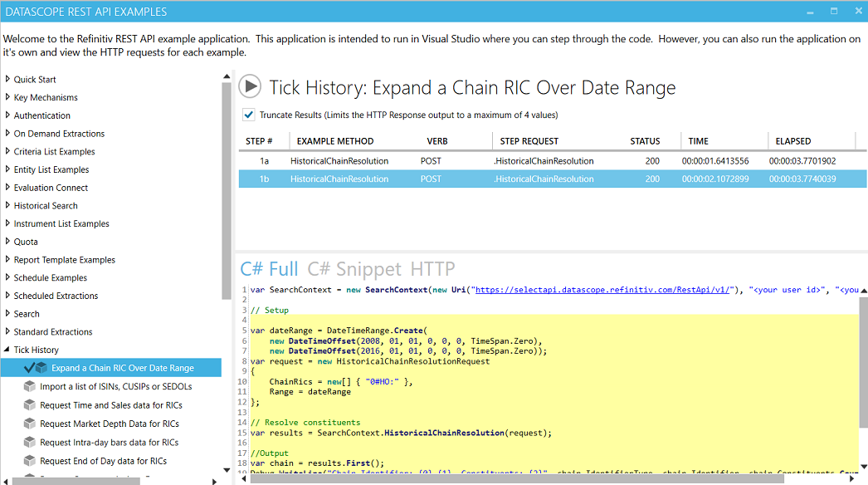Viewport: 868px width, 485px height.
Task: Open the selectapi.datascope.refinitiv.com URL link
Action: (x=604, y=290)
